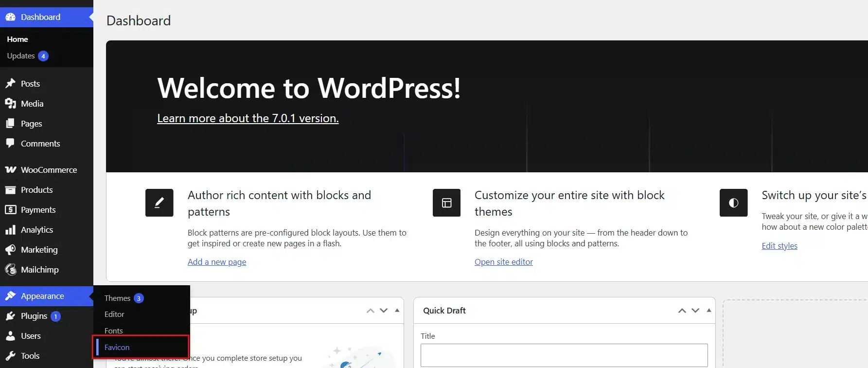Click the pencil icon beside Author rich content
The image size is (868, 368).
click(159, 202)
